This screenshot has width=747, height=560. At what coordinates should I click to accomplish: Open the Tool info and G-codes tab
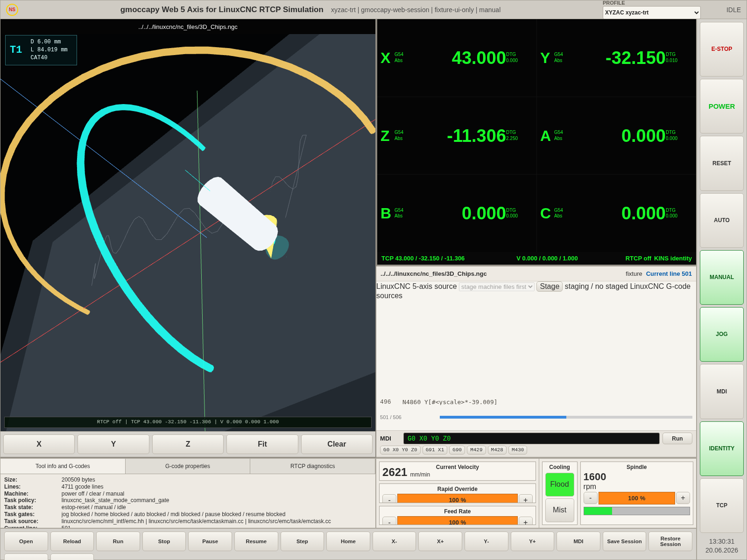(x=63, y=466)
